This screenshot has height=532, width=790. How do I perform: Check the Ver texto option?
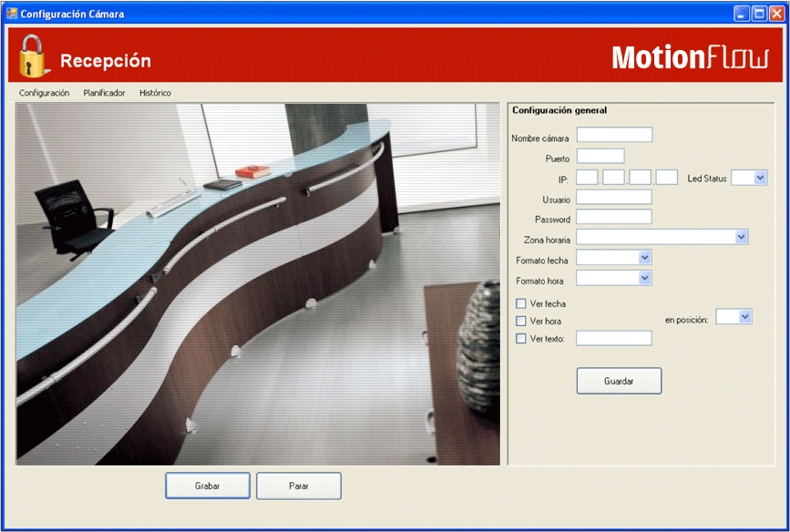(x=521, y=339)
